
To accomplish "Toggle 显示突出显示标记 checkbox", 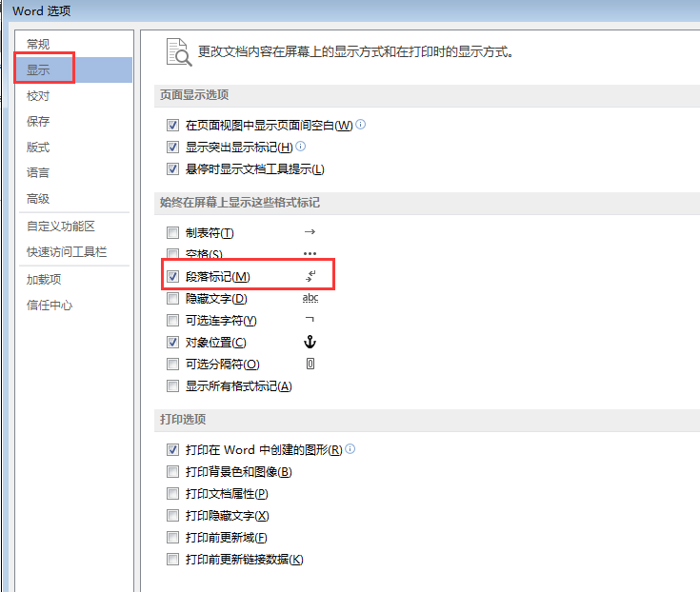I will (x=172, y=147).
